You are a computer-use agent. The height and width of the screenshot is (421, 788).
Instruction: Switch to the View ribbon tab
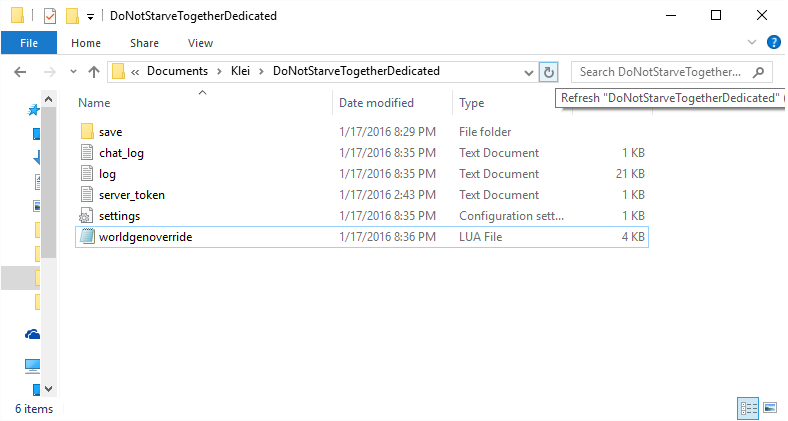(x=200, y=43)
